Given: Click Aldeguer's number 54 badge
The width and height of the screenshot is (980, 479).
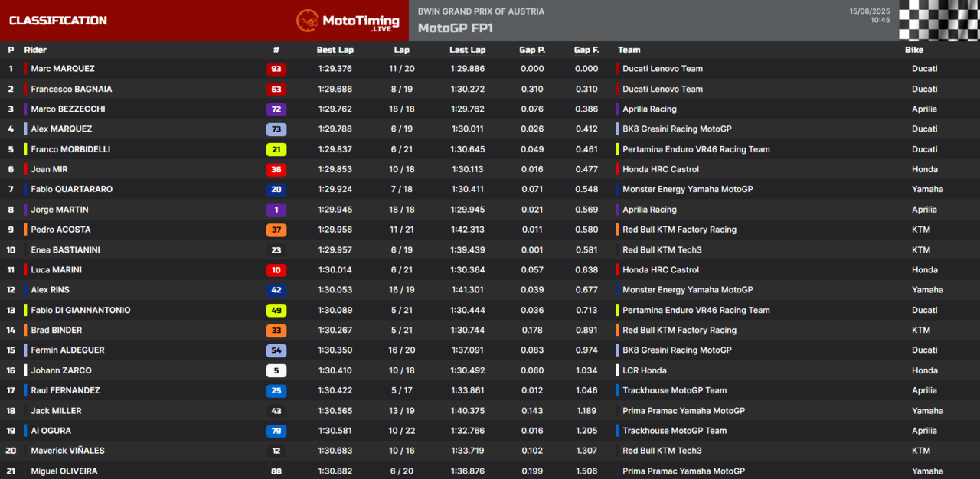Looking at the screenshot, I should click(x=276, y=350).
